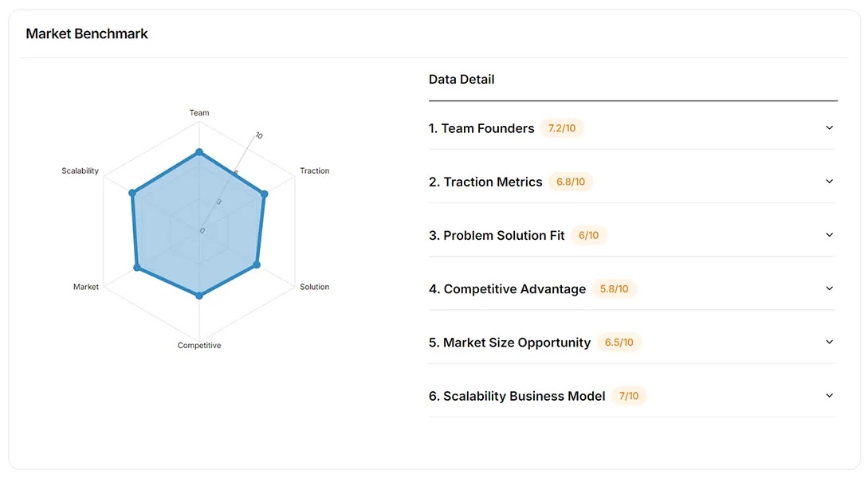
Task: Click the Data Detail heading
Action: point(461,80)
